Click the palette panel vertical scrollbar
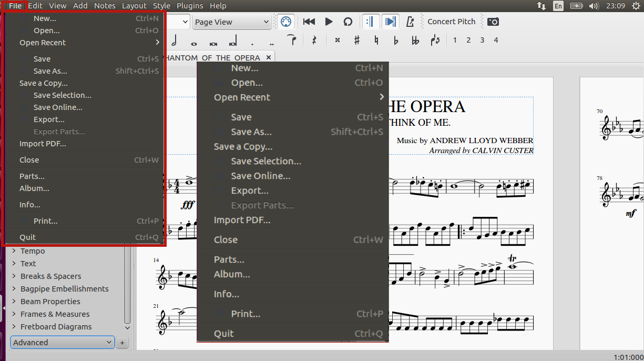 click(x=127, y=284)
